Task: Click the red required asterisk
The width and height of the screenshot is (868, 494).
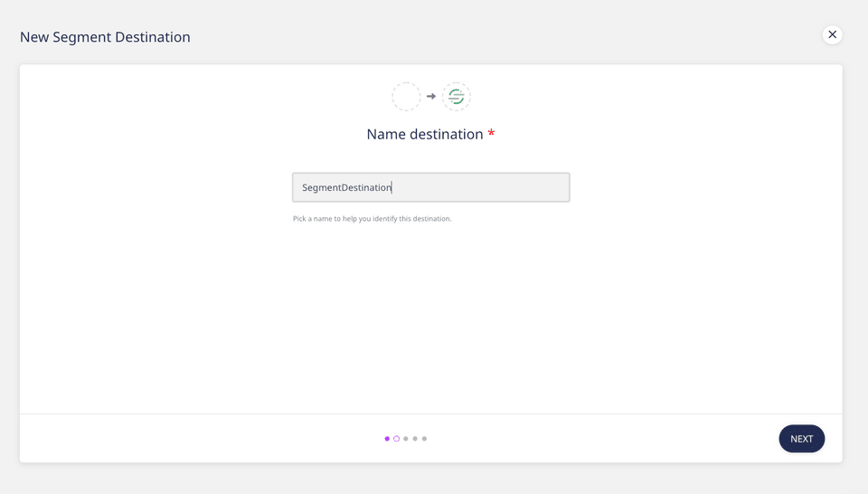Action: tap(491, 135)
